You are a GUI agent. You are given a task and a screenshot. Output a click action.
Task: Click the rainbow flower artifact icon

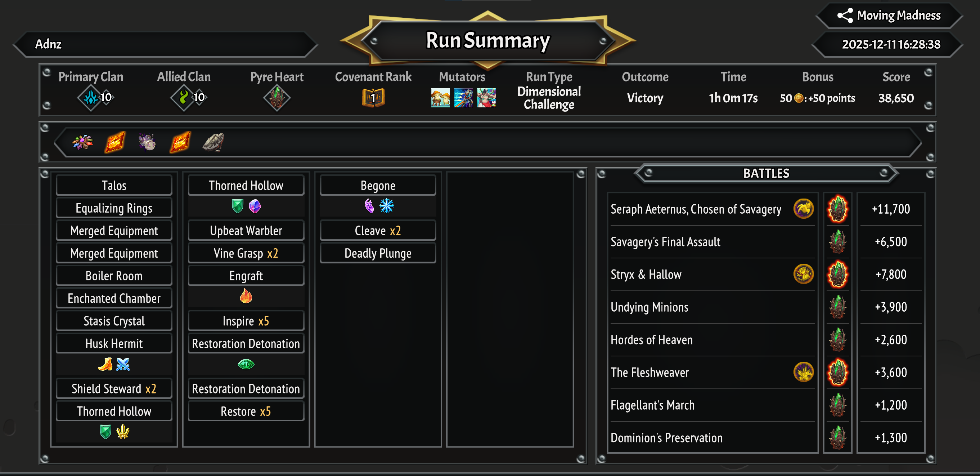point(82,142)
